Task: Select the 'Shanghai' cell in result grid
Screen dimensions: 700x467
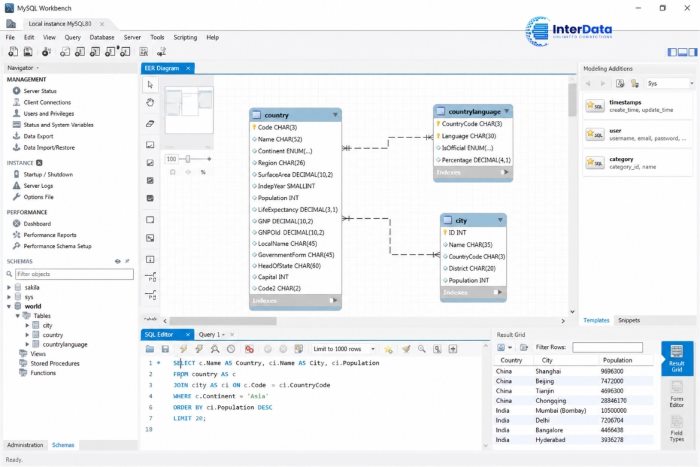Action: (548, 371)
